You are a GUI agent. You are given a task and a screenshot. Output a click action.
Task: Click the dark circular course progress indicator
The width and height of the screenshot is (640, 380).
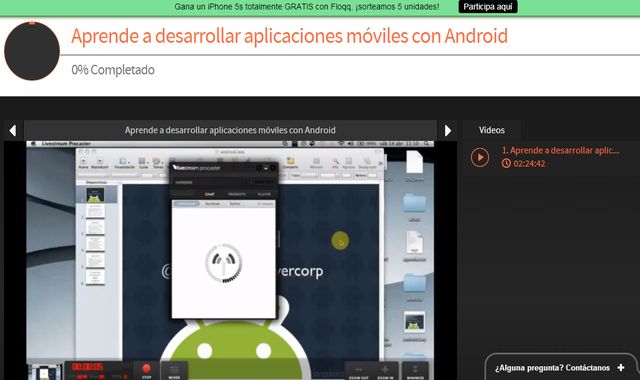point(32,51)
